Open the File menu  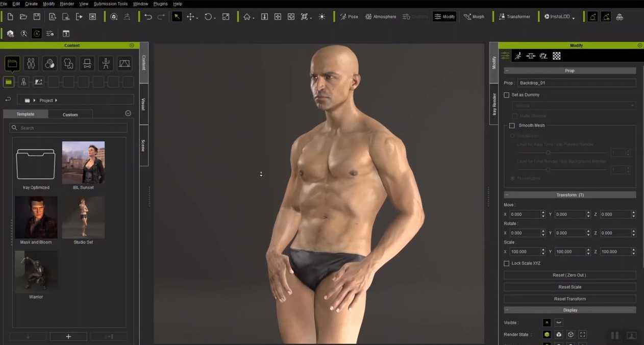click(x=4, y=4)
